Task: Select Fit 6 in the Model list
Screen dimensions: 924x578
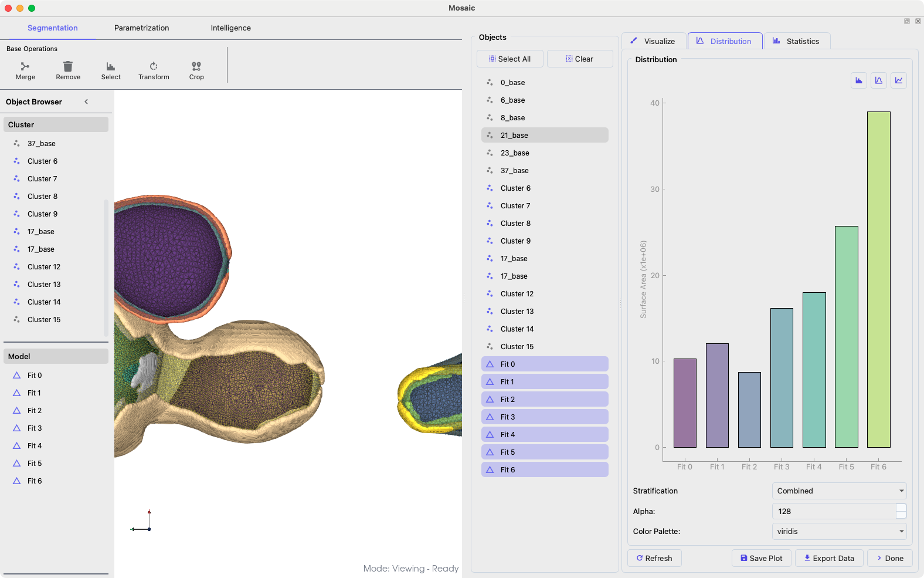Action: tap(56, 481)
